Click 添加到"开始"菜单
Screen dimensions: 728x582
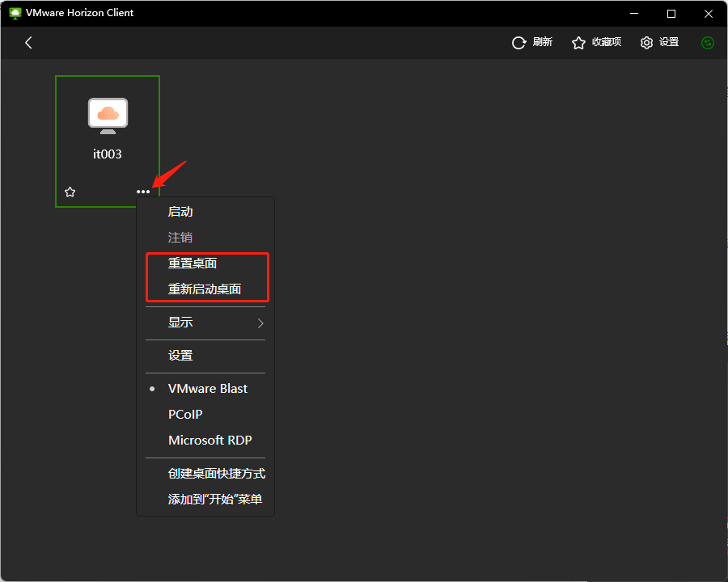coord(214,499)
